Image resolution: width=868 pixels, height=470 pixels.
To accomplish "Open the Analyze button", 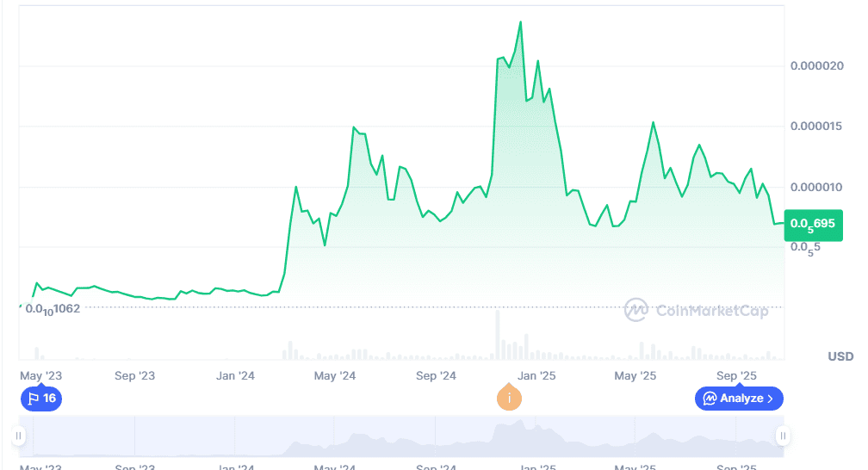I will pyautogui.click(x=739, y=399).
